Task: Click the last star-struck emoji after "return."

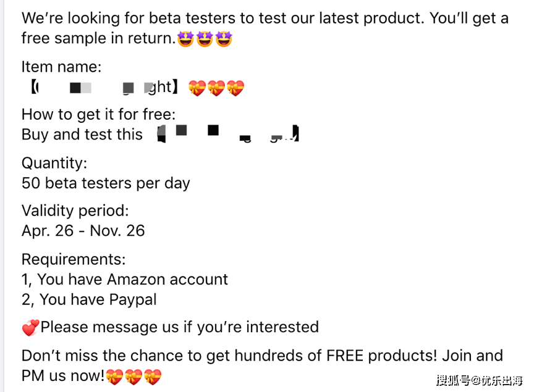Action: (x=223, y=39)
